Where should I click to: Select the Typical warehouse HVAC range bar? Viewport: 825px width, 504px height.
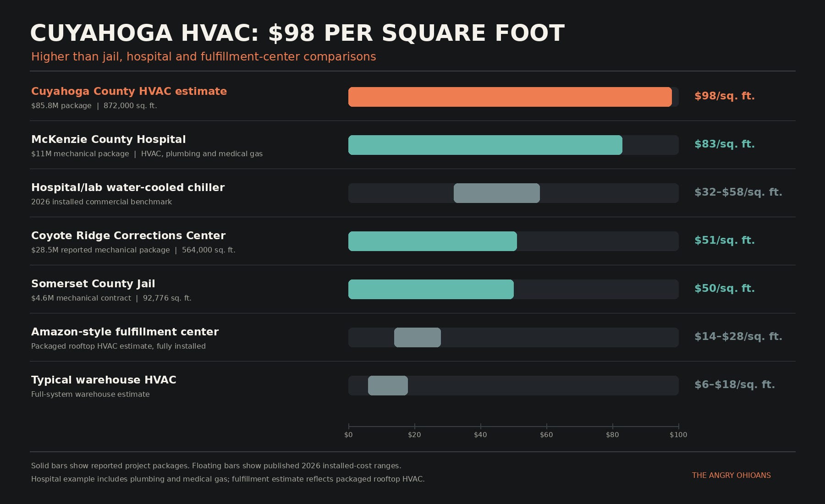388,386
